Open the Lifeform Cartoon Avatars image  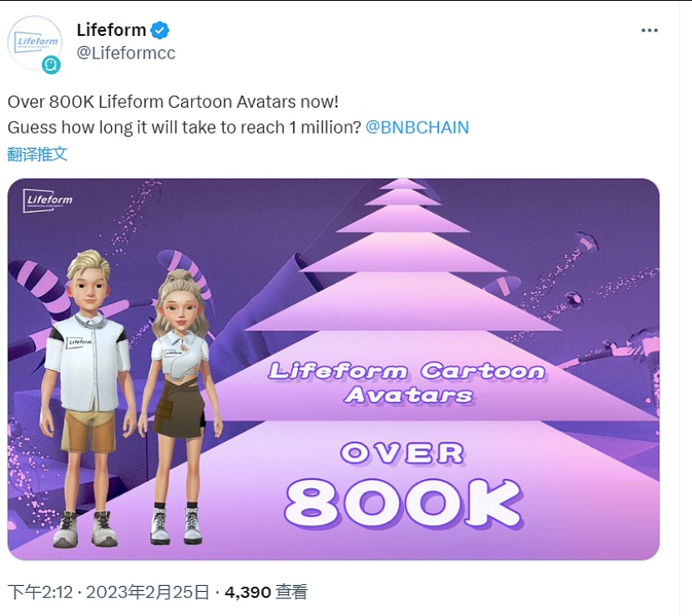(x=334, y=369)
